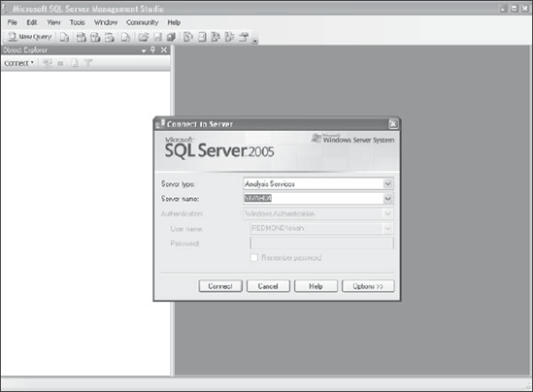
Task: Click the Stop icon in Object Explorer
Action: point(60,63)
